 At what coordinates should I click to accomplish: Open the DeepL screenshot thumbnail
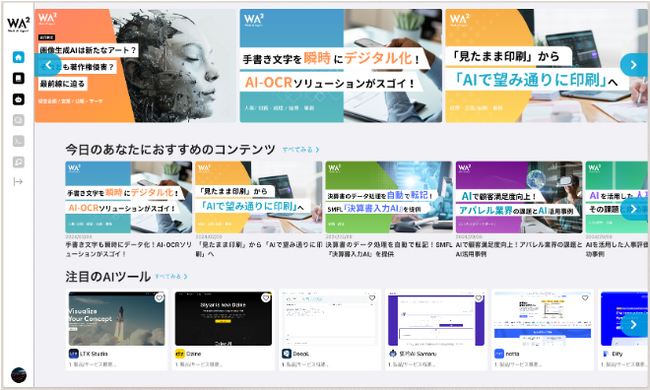pyautogui.click(x=330, y=319)
